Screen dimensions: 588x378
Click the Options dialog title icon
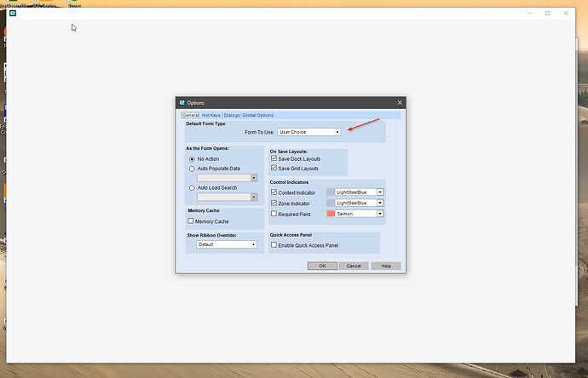click(182, 103)
